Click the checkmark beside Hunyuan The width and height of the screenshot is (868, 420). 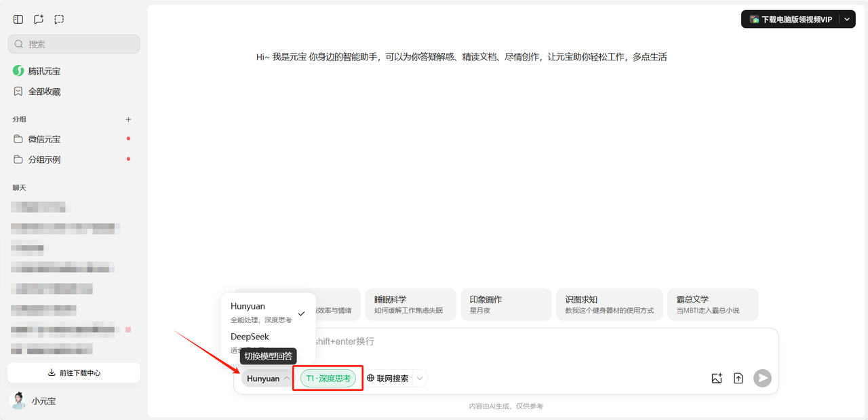(301, 313)
